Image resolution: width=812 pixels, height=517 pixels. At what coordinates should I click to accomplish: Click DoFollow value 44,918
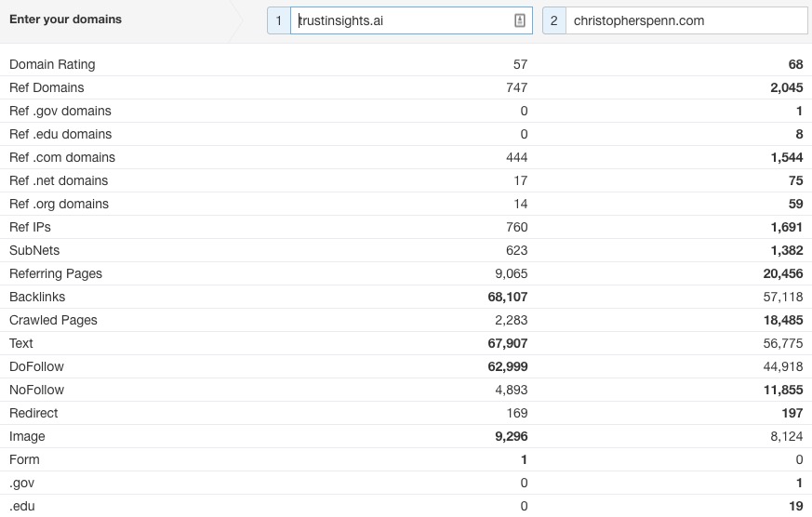[x=783, y=367]
